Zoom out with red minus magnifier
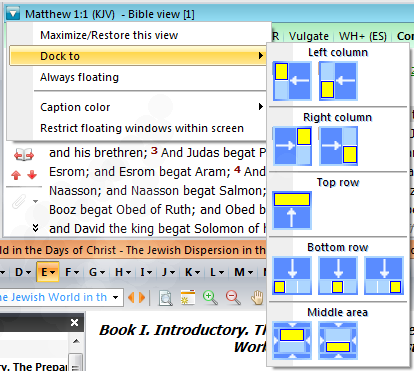414x371 pixels. tap(233, 298)
